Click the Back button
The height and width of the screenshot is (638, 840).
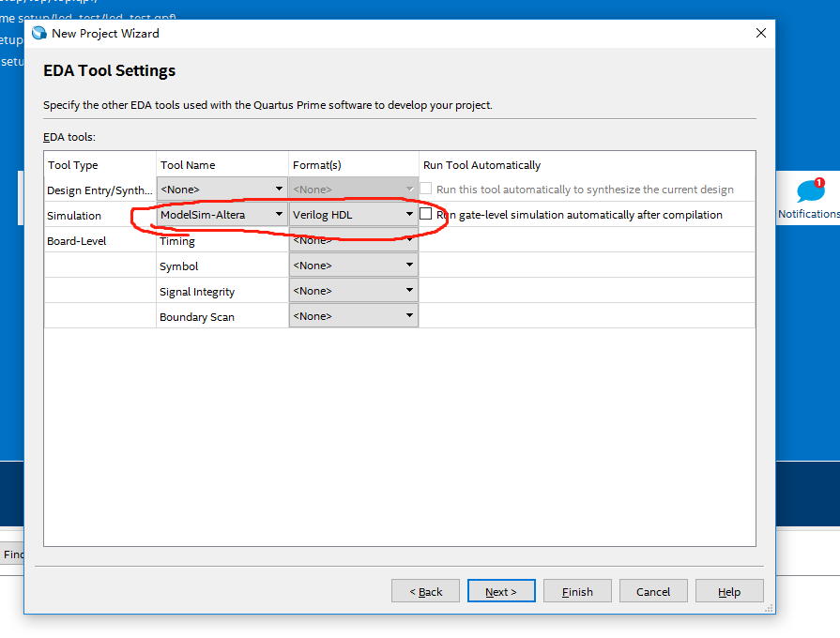(425, 591)
